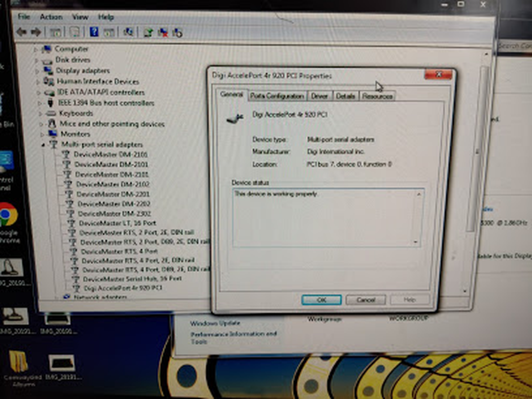Click the Back arrow in Device Manager toolbar
The height and width of the screenshot is (399, 532).
pos(22,32)
